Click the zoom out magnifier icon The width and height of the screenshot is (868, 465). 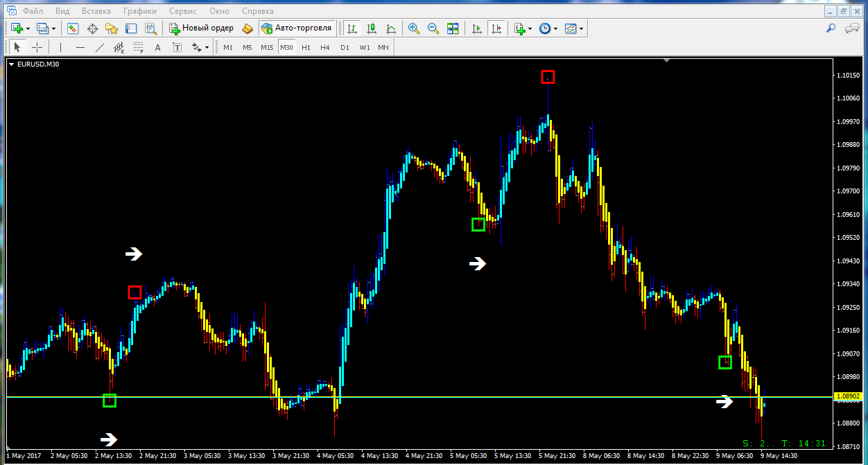[433, 28]
